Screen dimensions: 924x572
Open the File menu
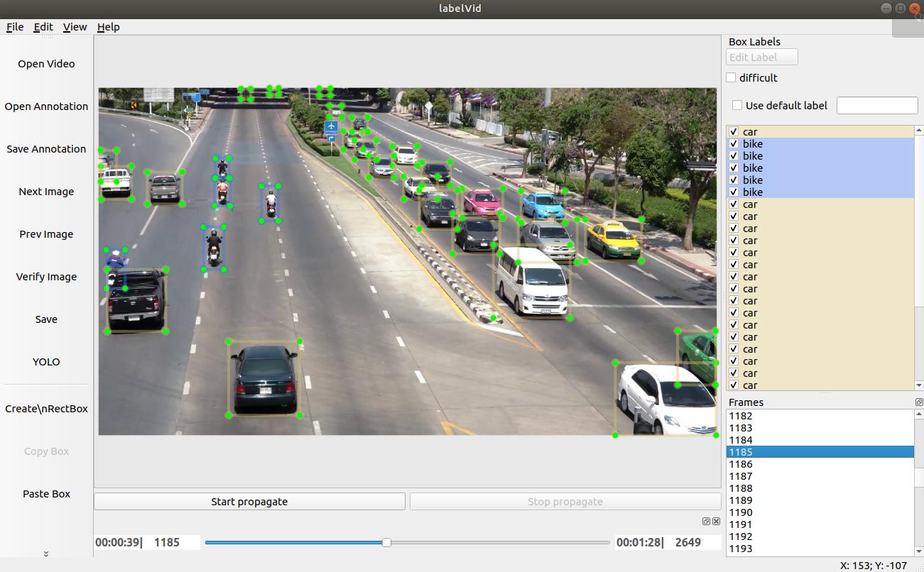click(x=15, y=27)
